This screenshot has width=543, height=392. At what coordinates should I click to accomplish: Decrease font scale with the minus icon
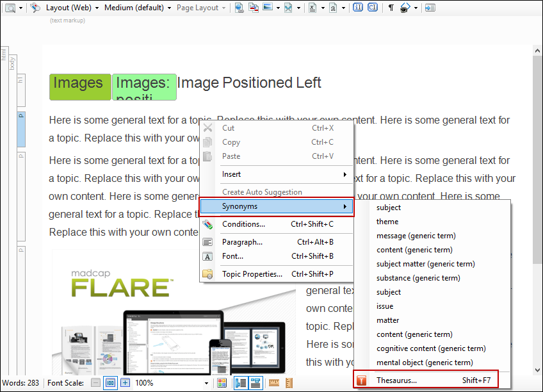point(95,382)
